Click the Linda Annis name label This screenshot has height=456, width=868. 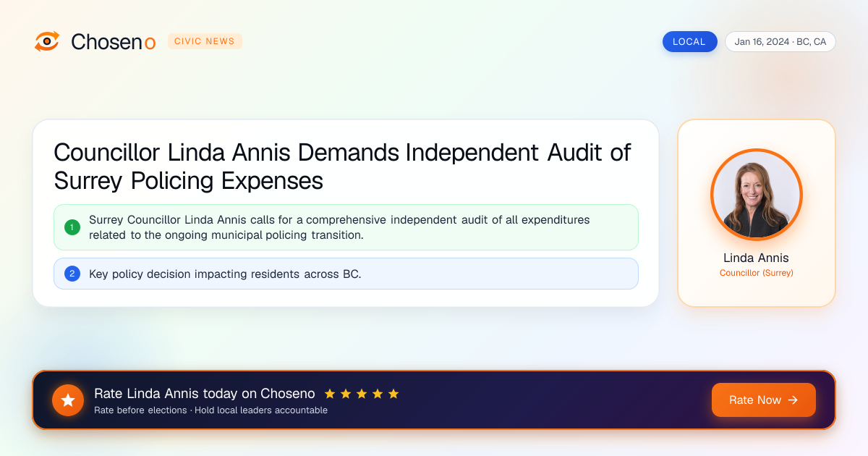(757, 258)
